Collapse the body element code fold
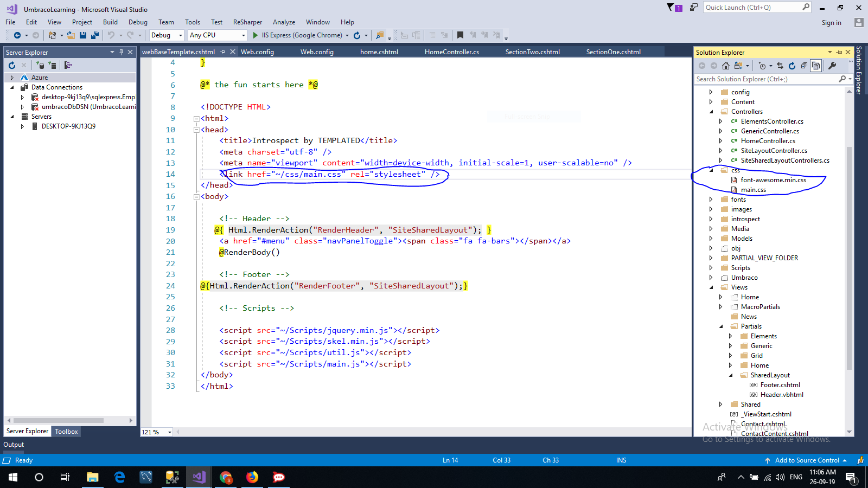868x488 pixels. pyautogui.click(x=196, y=196)
